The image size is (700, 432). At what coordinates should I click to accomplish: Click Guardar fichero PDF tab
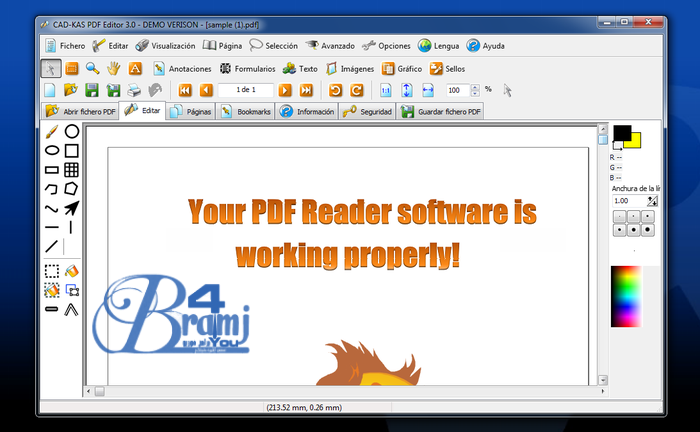[x=441, y=112]
